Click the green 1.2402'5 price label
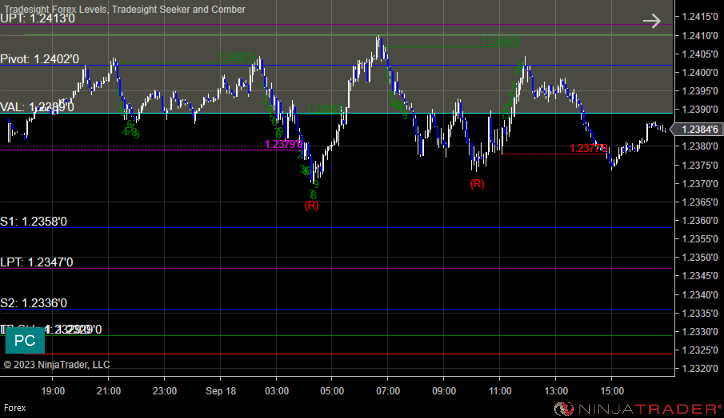The height and width of the screenshot is (418, 724). pos(236,58)
